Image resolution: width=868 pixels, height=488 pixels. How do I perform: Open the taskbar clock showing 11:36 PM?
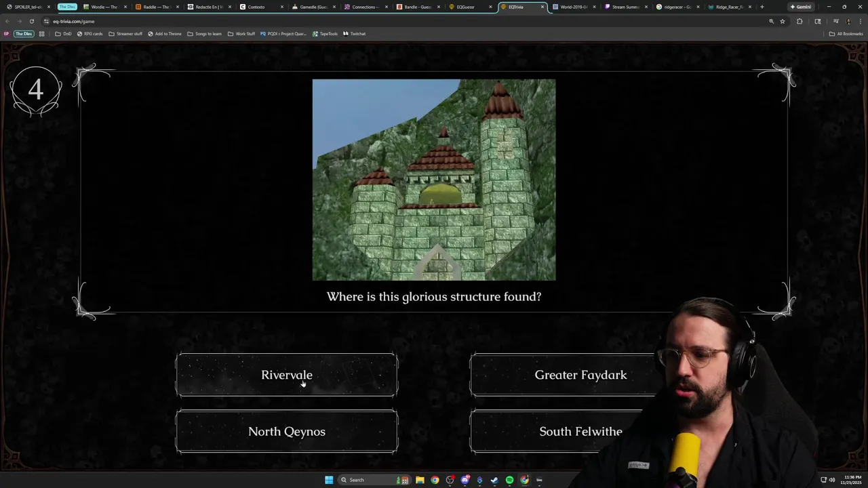[850, 480]
